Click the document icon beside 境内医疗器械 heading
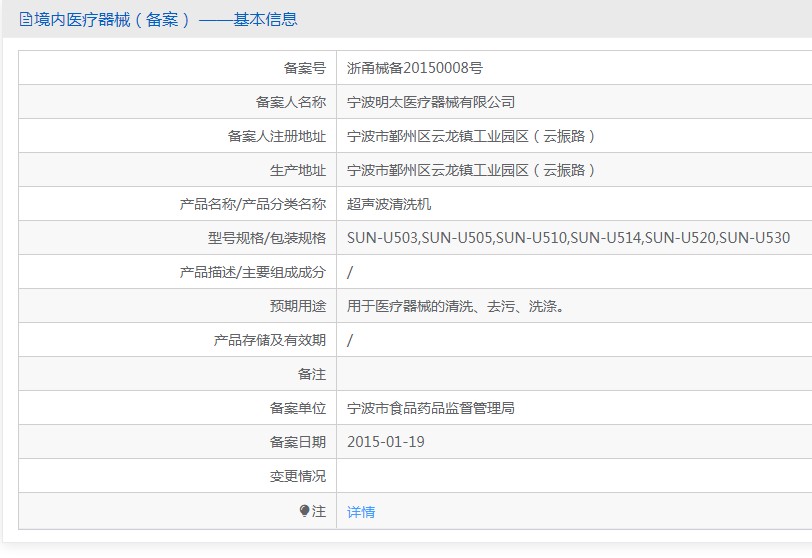 coord(25,20)
